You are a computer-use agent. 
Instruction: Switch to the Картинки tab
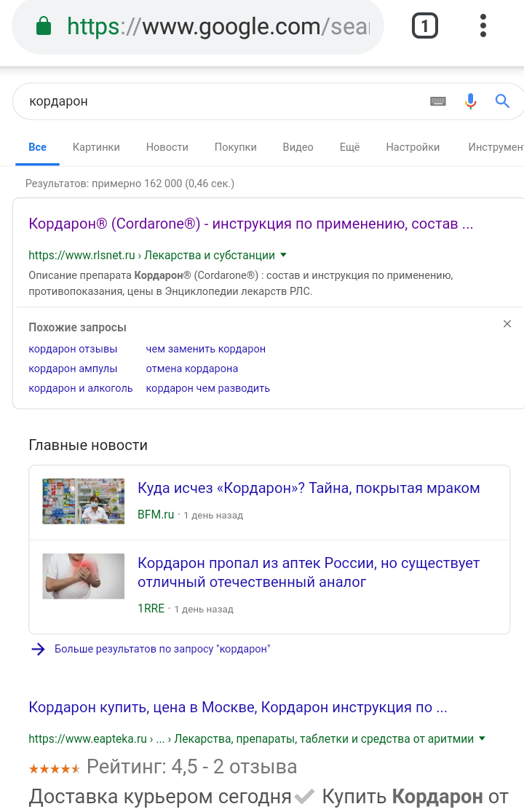[x=96, y=147]
